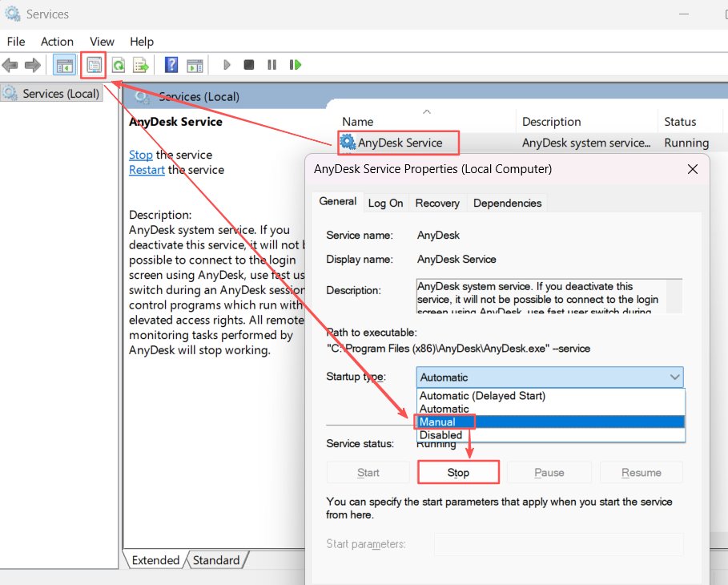The width and height of the screenshot is (728, 585).
Task: Open the Action menu
Action: coord(57,42)
